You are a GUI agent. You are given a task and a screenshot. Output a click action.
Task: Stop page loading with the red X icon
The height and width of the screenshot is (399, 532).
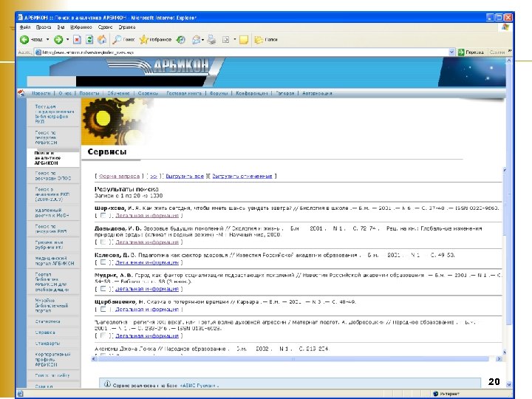(78, 40)
